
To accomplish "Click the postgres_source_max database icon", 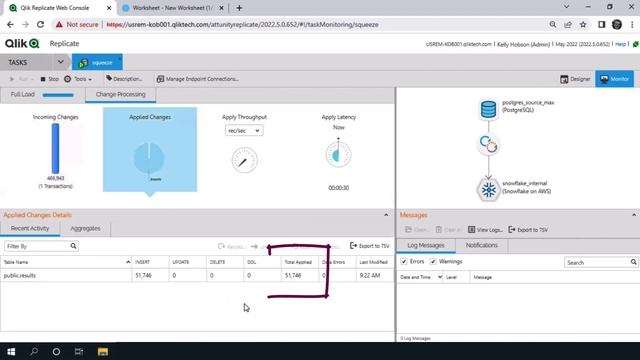I will 488,109.
